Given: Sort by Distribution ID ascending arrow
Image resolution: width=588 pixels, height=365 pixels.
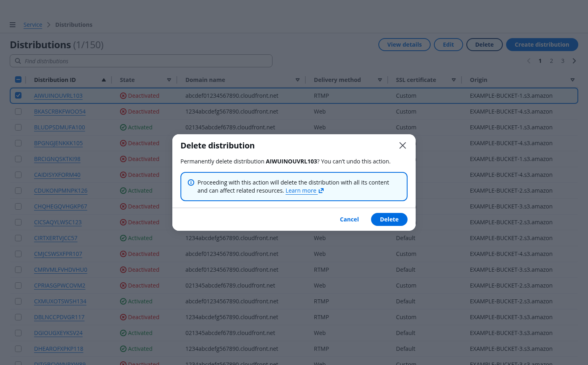Looking at the screenshot, I should click(x=104, y=80).
